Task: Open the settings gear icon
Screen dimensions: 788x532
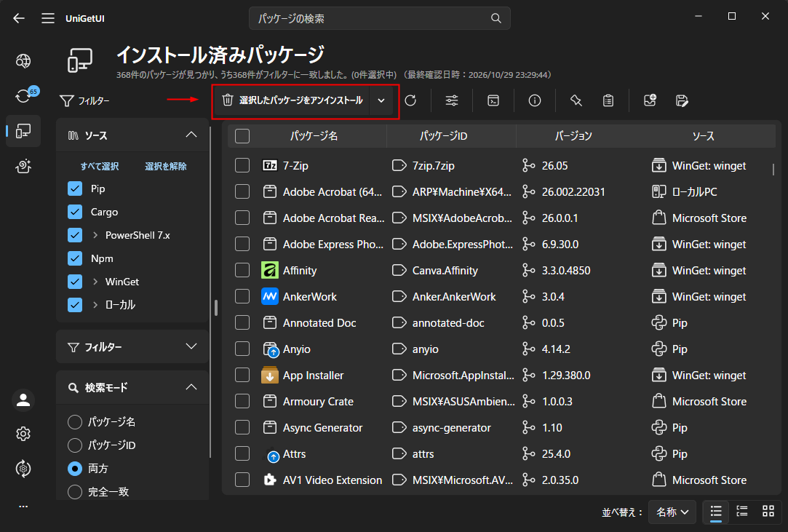Action: pos(23,434)
